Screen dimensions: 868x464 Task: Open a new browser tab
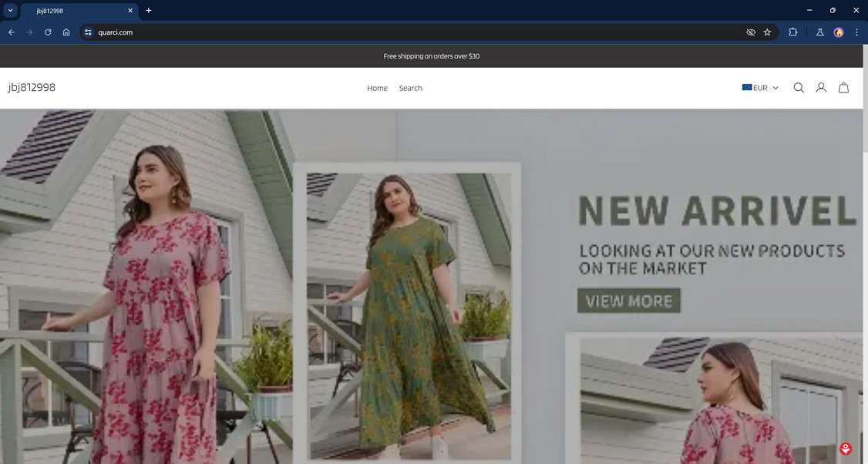click(148, 11)
